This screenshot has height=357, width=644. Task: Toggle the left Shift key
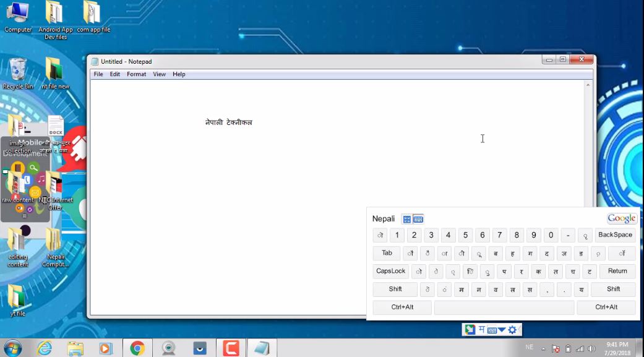tap(395, 289)
